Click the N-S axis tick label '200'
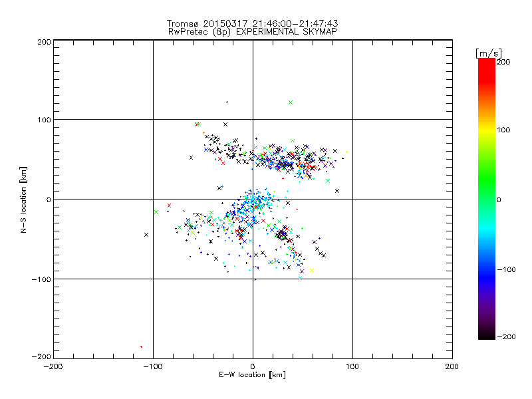The width and height of the screenshot is (532, 399). point(44,42)
